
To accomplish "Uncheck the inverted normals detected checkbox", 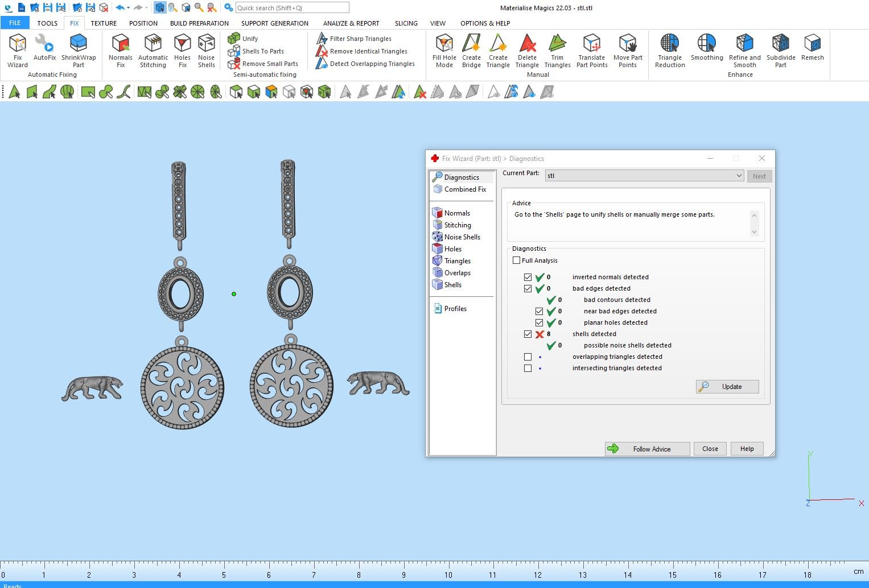I will click(x=528, y=278).
